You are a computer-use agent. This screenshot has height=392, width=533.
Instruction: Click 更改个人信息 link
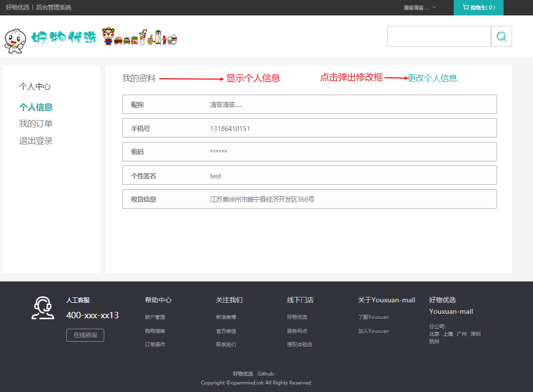(432, 78)
